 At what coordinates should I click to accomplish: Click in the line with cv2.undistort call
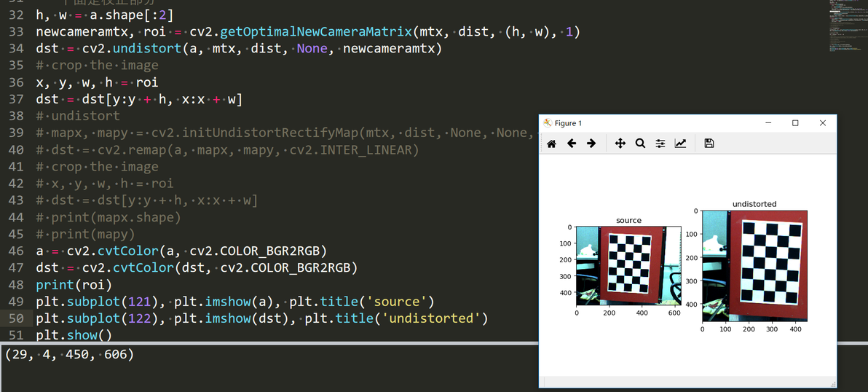pyautogui.click(x=239, y=49)
